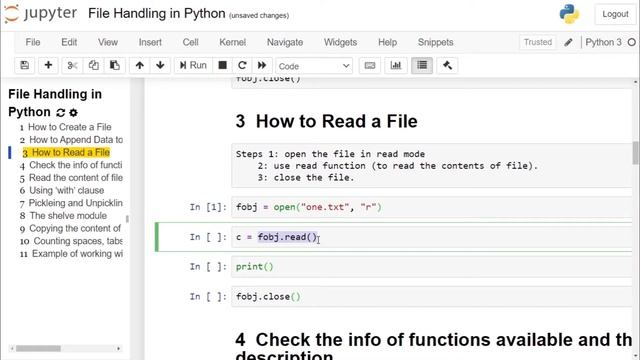Run the selected cell

pos(193,65)
